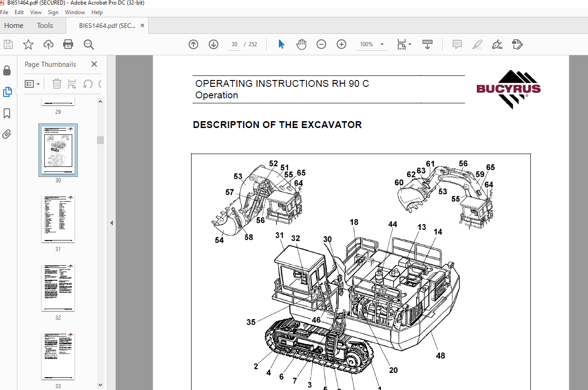Click the '/ 252' total page count
Image resolution: width=588 pixels, height=390 pixels.
coord(251,44)
